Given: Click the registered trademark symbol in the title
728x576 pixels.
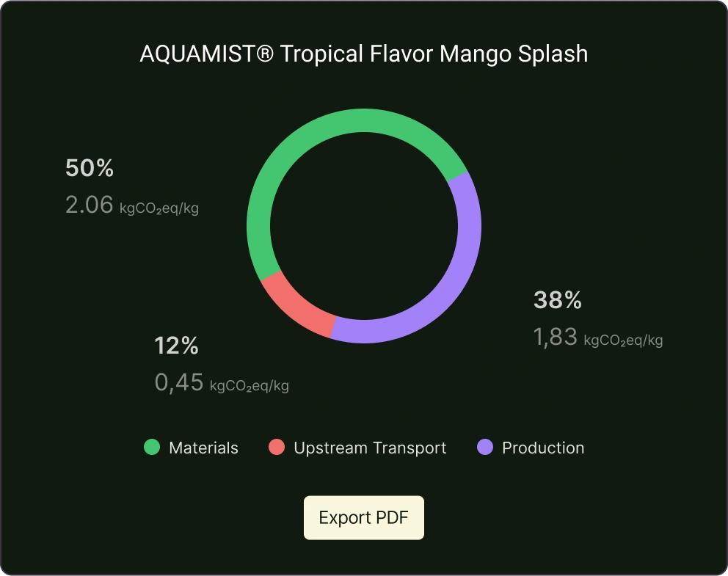Looking at the screenshot, I should click(x=265, y=53).
